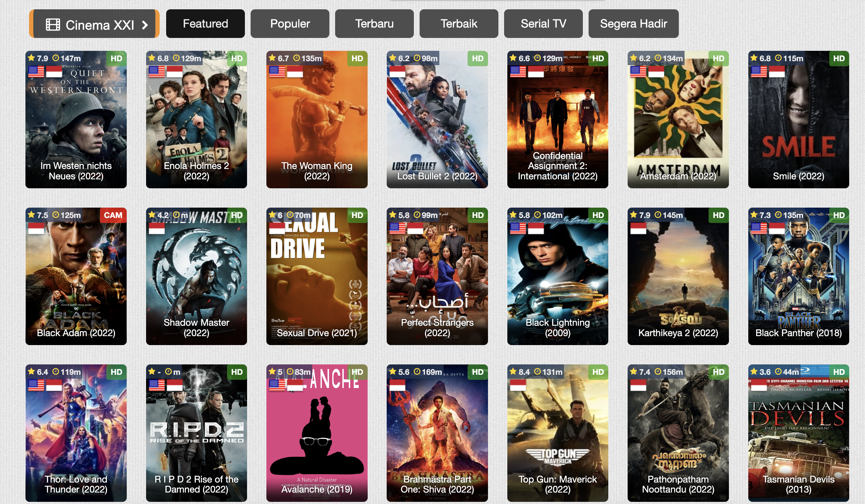
Task: Click the star rating 5.8 on Black Lightning
Action: [x=520, y=215]
